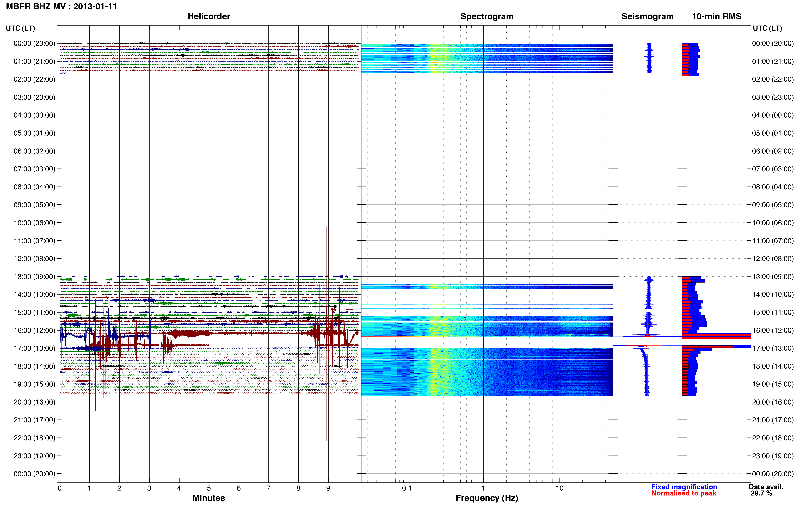Click the 'Data avail.' label
Screen dimensions: 812x508
(766, 487)
